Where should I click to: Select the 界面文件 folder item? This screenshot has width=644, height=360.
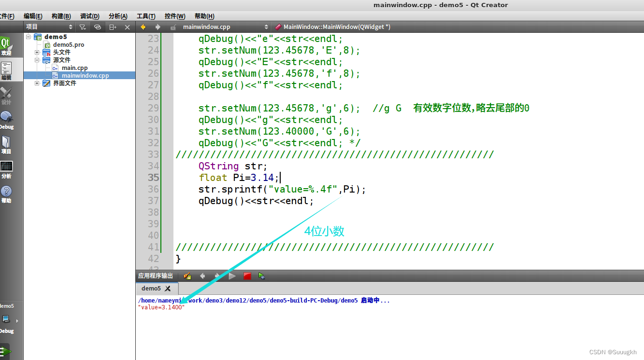(64, 83)
